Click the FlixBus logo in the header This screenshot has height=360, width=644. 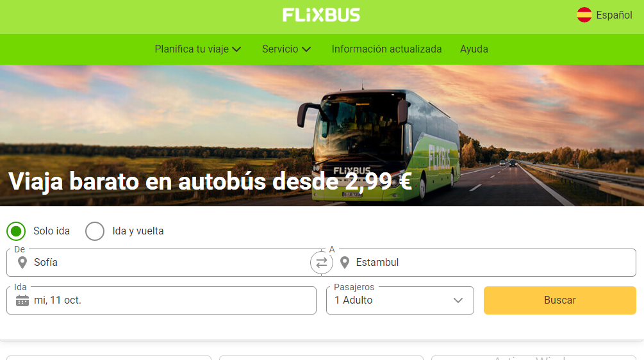[321, 15]
